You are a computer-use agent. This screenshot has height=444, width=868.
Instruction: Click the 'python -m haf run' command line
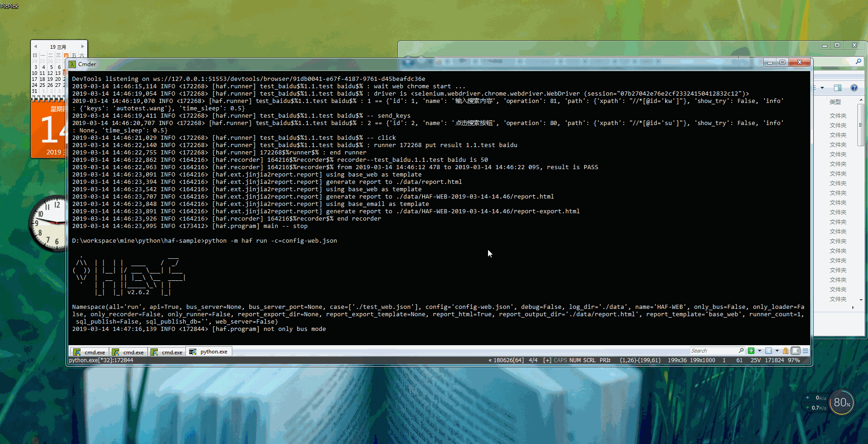205,241
